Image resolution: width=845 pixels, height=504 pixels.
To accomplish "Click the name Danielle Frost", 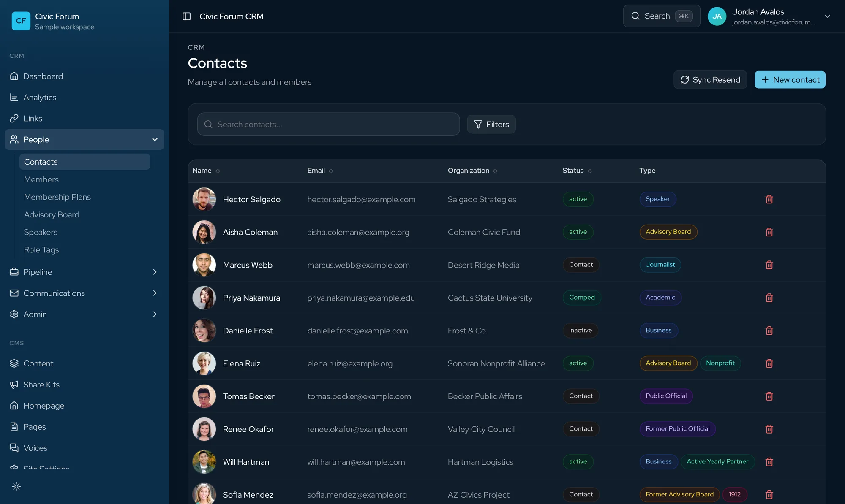I will point(248,331).
